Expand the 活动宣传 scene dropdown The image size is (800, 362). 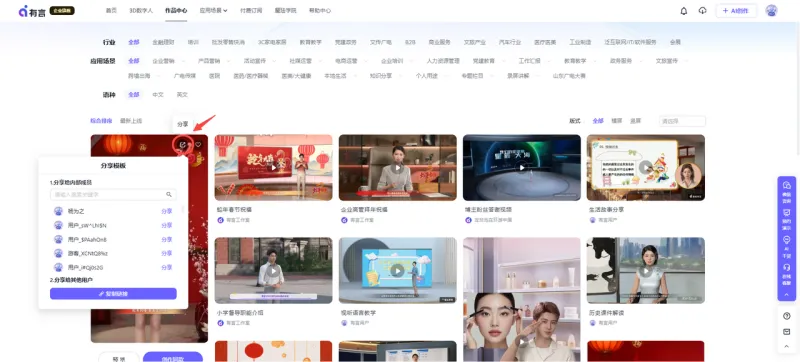tap(274, 61)
